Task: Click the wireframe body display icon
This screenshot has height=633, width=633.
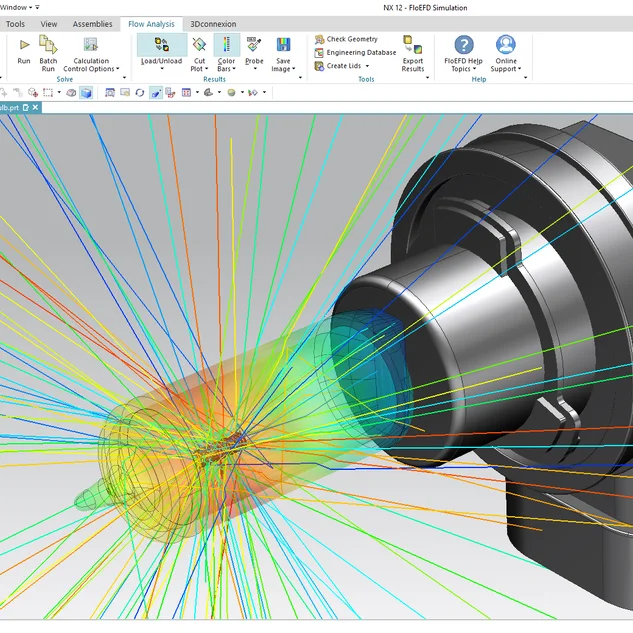Action: pyautogui.click(x=71, y=93)
